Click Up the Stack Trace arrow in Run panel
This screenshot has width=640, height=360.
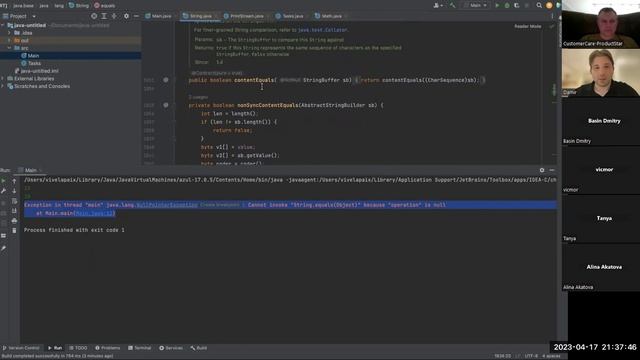click(14, 181)
